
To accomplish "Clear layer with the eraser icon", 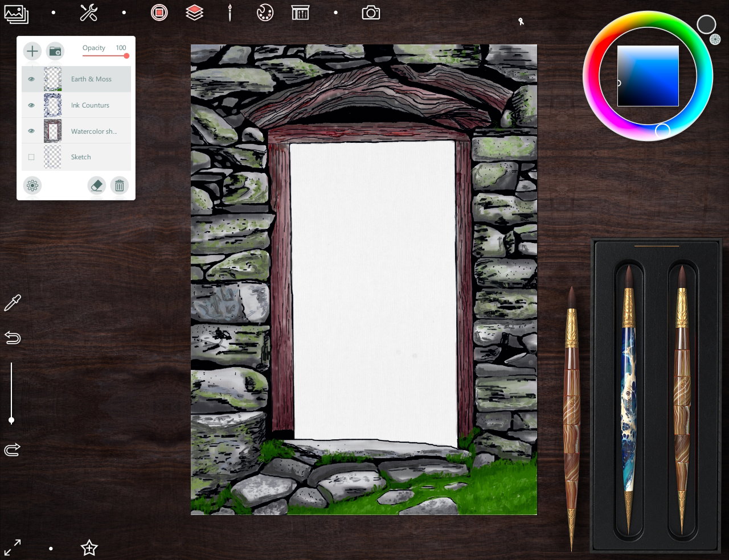I will pos(97,186).
